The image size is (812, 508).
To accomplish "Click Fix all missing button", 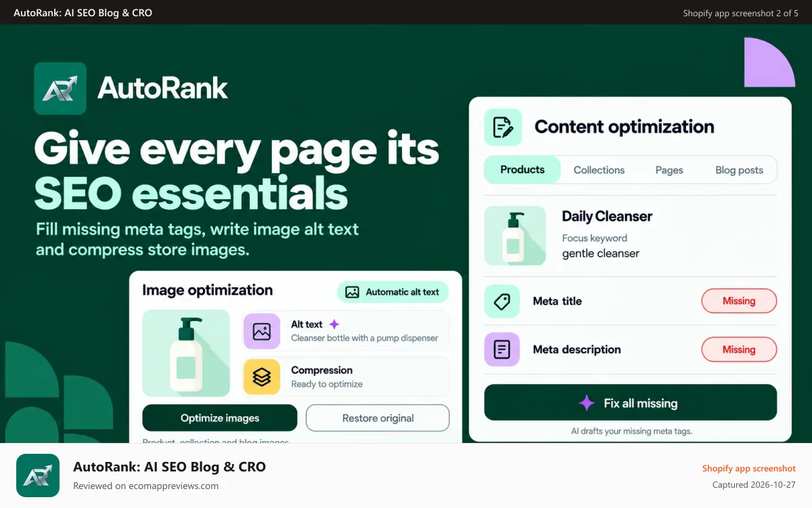I will 631,403.
